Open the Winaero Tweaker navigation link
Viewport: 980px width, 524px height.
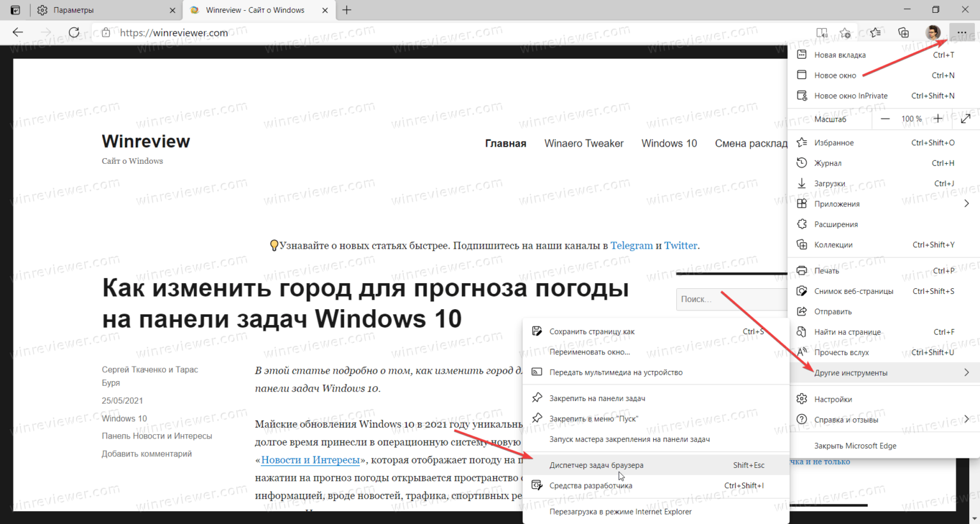(584, 143)
